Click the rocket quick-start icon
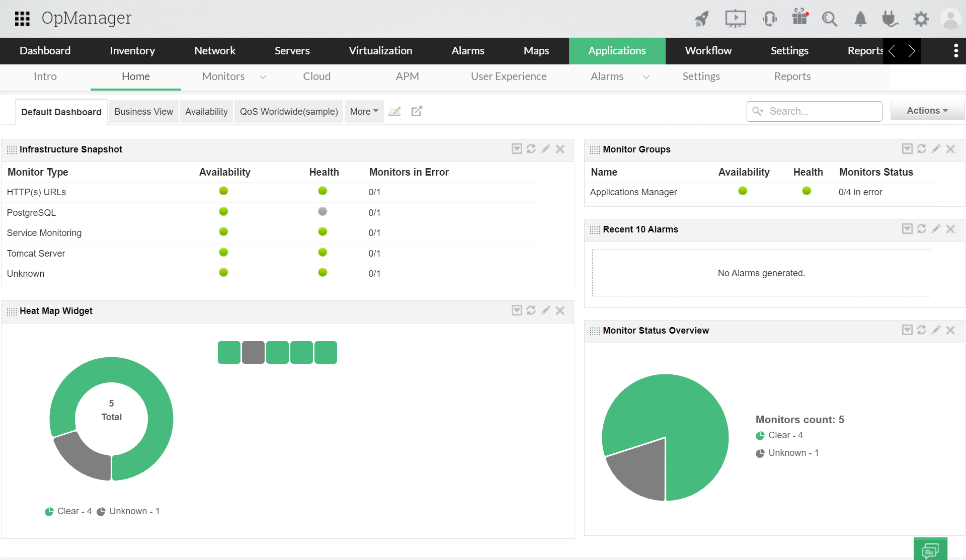Image resolution: width=966 pixels, height=560 pixels. [701, 19]
